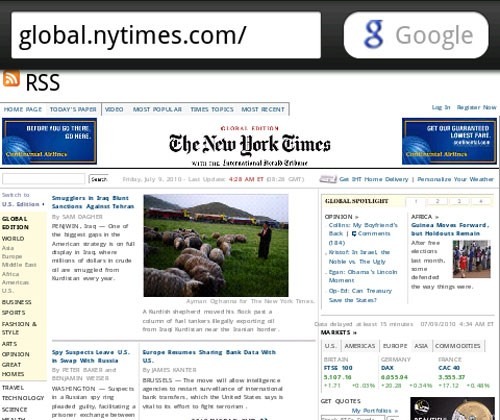Screen dimensions: 500x420
Task: Switch to Today's Paper tab
Action: [73, 109]
